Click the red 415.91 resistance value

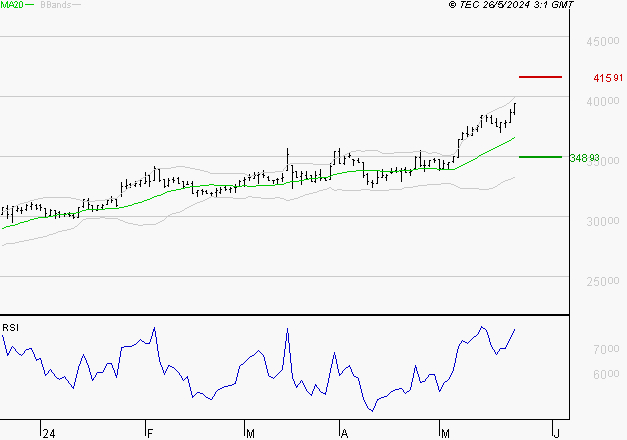(x=608, y=78)
